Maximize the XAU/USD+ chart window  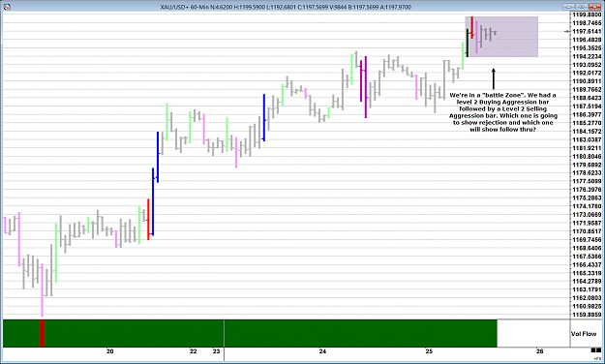582,7
